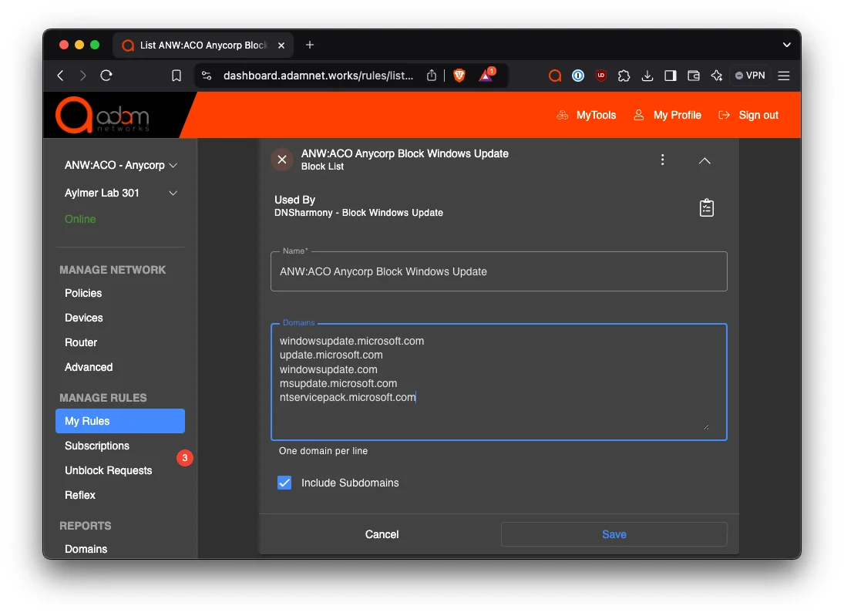
Task: Open a new browser tab
Action: point(310,45)
